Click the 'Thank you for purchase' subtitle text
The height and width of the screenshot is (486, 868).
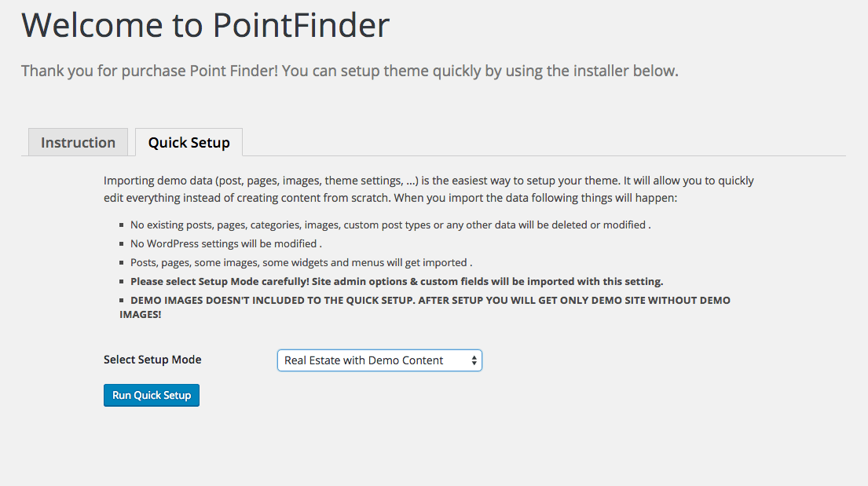350,71
